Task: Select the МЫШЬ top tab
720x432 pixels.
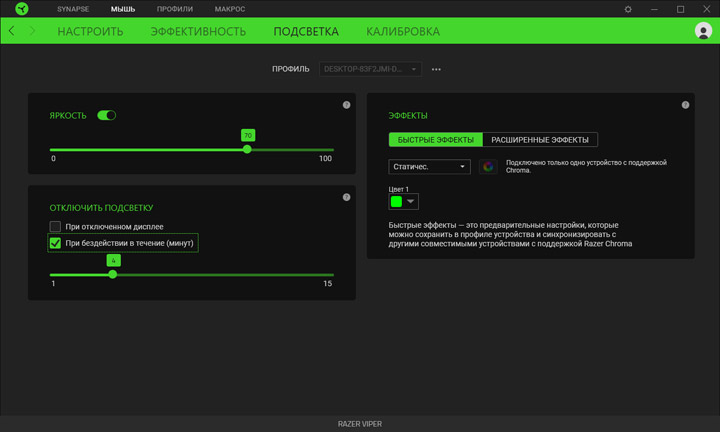Action: coord(123,9)
